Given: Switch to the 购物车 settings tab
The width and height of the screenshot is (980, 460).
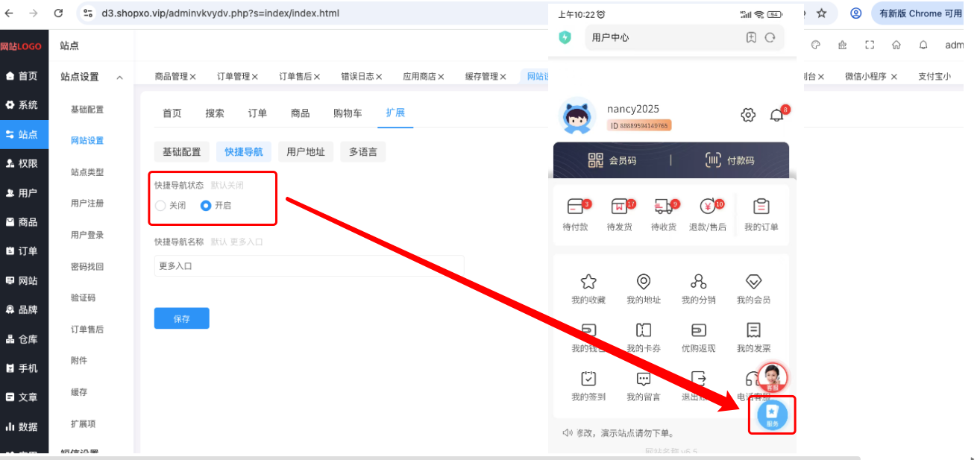Looking at the screenshot, I should pyautogui.click(x=348, y=113).
